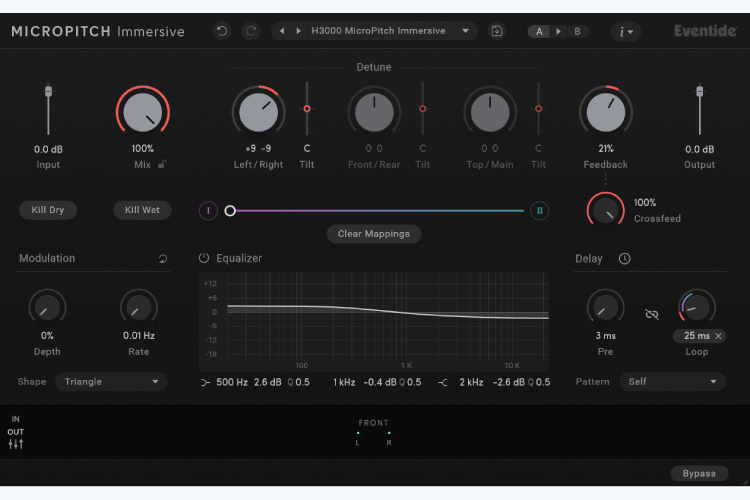Toggle the delay link icon
750x500 pixels.
651,314
